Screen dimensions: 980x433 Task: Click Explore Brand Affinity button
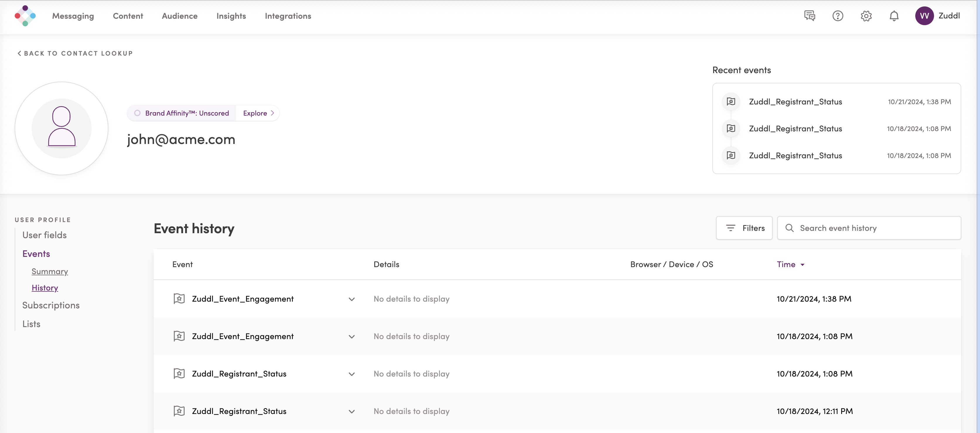coord(258,113)
